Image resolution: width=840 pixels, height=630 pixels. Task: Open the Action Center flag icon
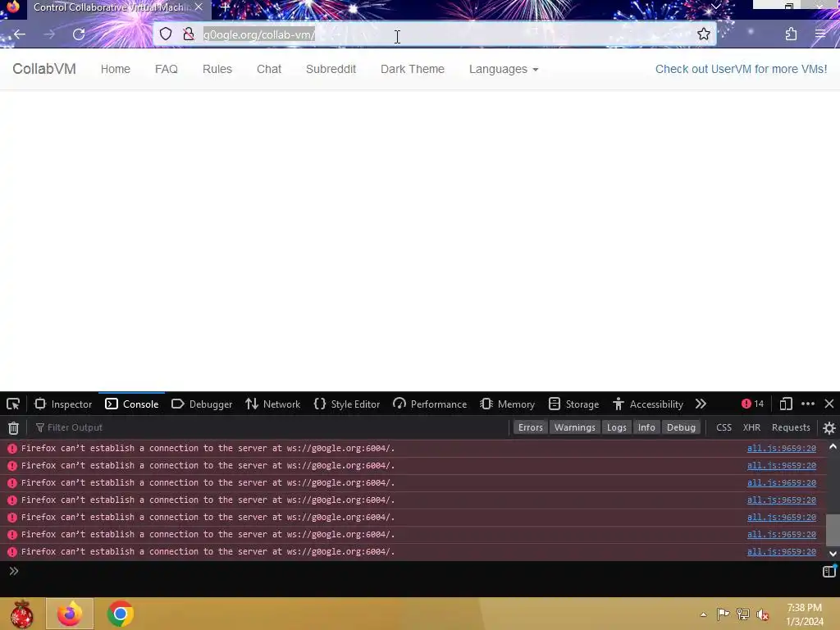click(723, 614)
